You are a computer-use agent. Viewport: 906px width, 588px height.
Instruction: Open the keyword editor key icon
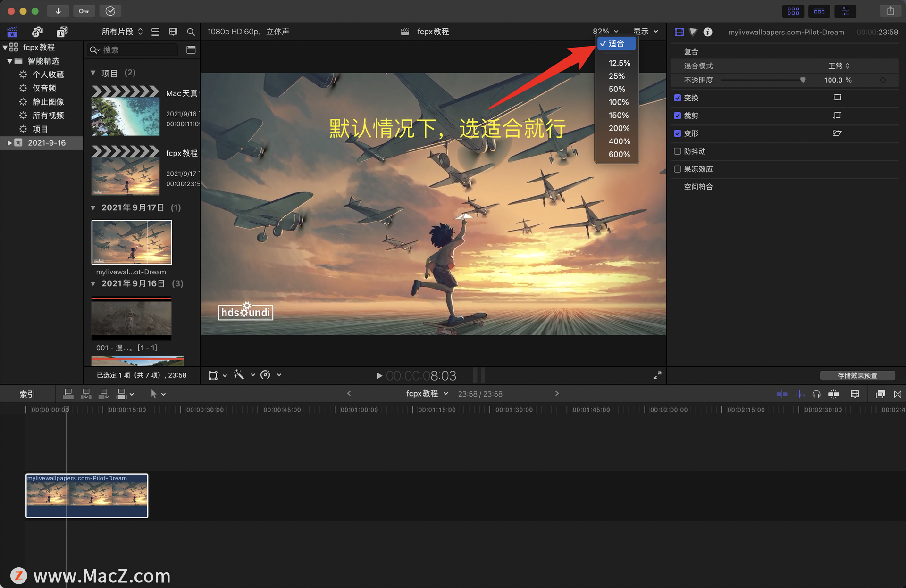click(84, 11)
